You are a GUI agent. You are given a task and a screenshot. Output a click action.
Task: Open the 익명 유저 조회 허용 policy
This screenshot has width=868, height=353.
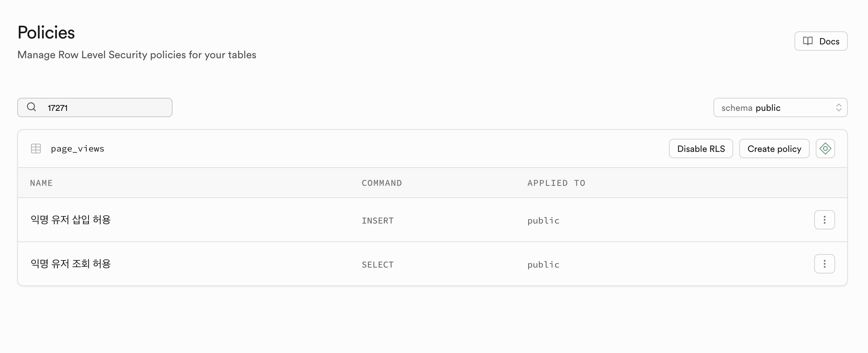click(x=71, y=264)
